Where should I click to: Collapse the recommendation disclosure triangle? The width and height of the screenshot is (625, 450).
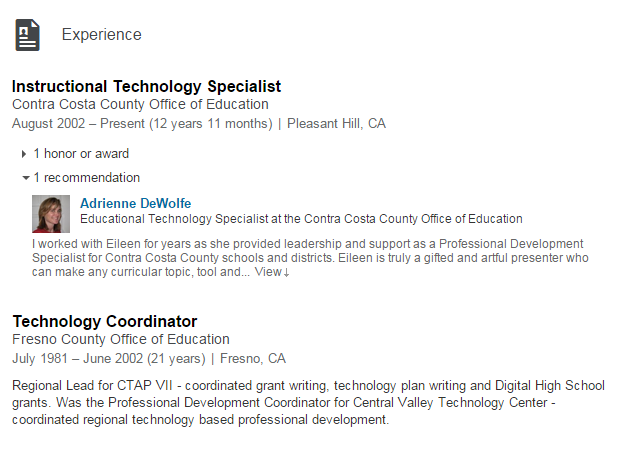click(25, 178)
